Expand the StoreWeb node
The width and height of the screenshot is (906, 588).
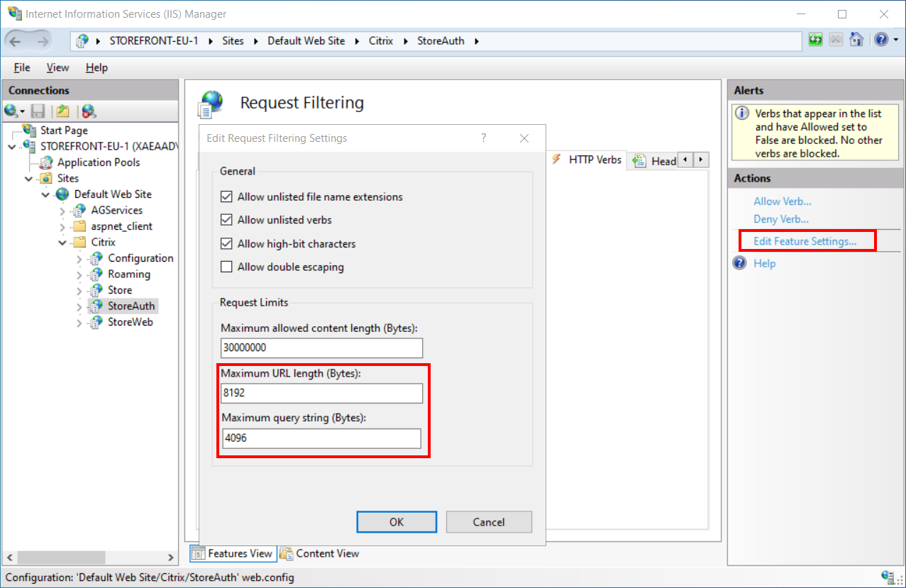point(79,323)
